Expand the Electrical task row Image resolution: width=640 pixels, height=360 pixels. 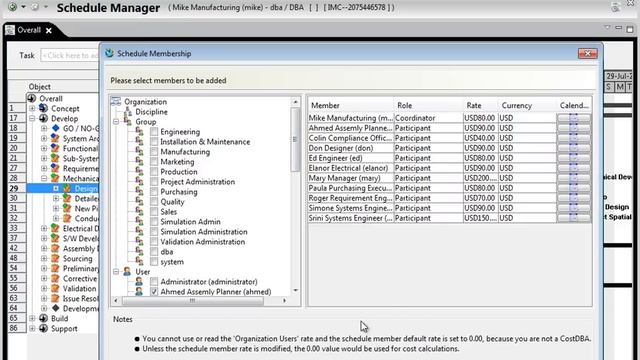point(44,228)
